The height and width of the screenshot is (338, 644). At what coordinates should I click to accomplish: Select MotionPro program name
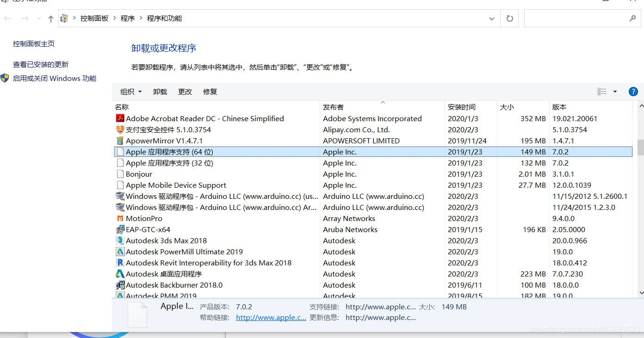click(x=144, y=218)
